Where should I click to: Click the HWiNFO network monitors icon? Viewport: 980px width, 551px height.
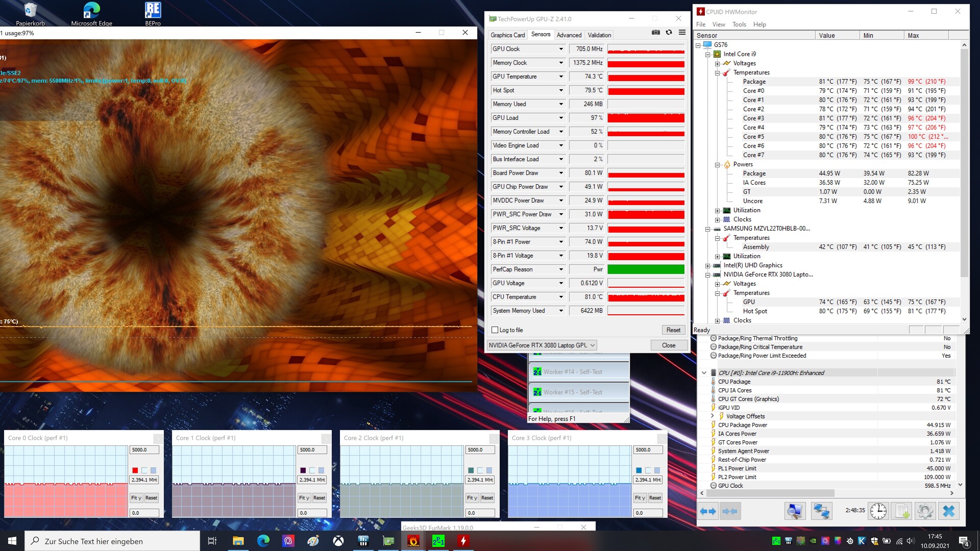821,511
